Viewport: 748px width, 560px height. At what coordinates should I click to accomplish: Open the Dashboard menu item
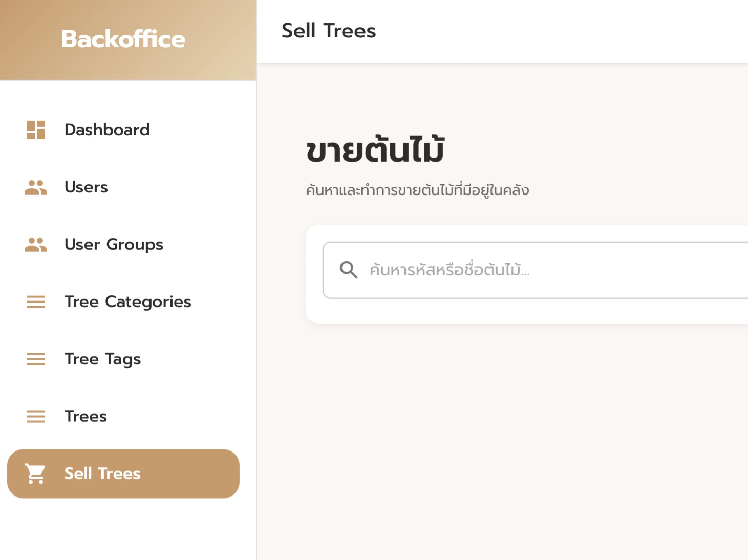click(x=107, y=130)
